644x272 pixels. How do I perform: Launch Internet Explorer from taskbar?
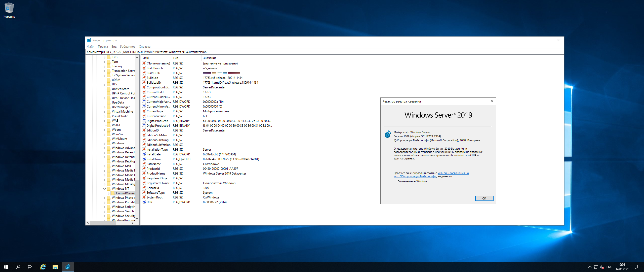[43, 267]
